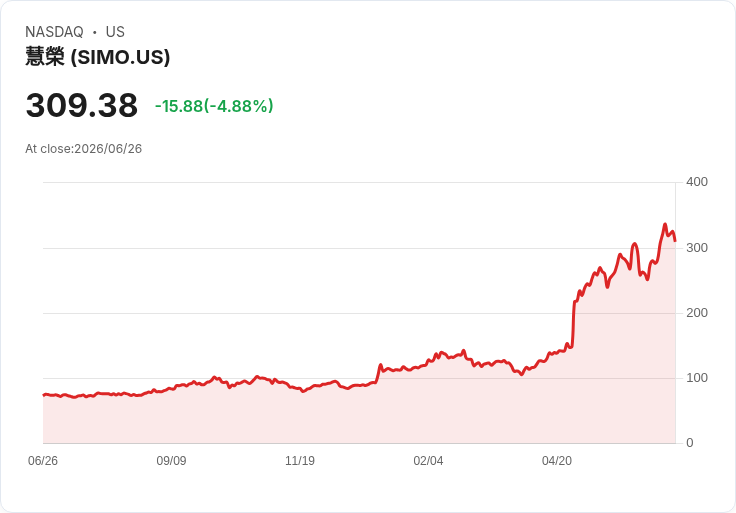Click the -15.88(-4.88%) change value

tap(214, 106)
